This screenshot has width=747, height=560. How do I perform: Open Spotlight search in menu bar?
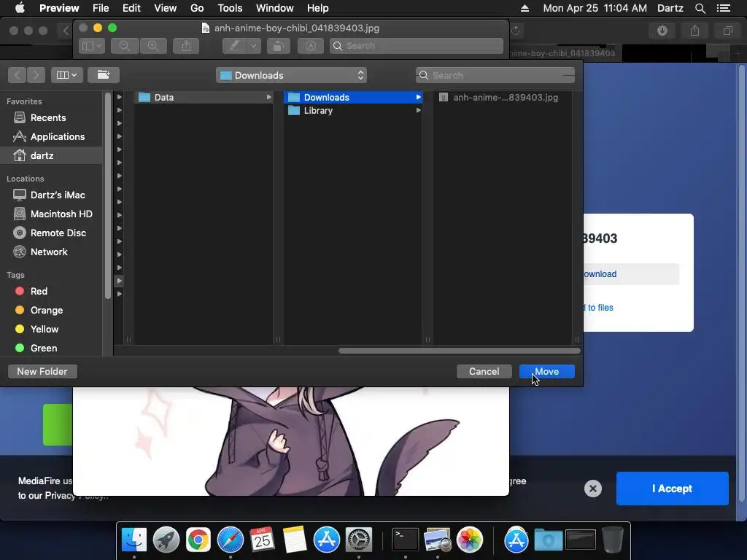[x=700, y=8]
